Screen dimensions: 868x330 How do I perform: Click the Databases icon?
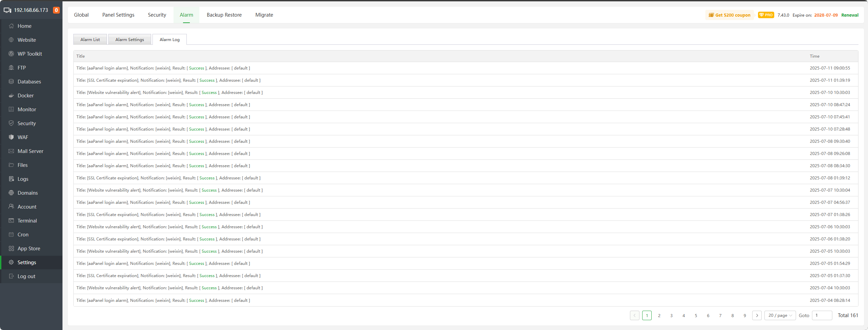11,82
